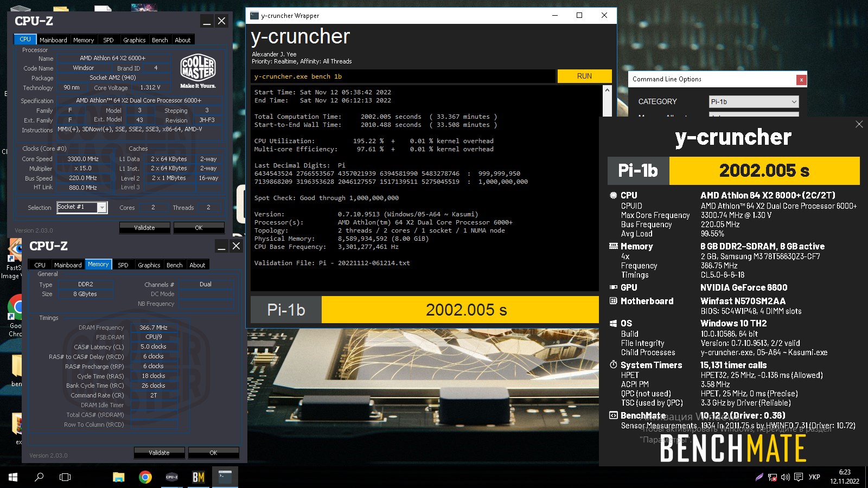Open Bench tab in top CPU-Z window
This screenshot has width=868, height=488.
[x=159, y=40]
